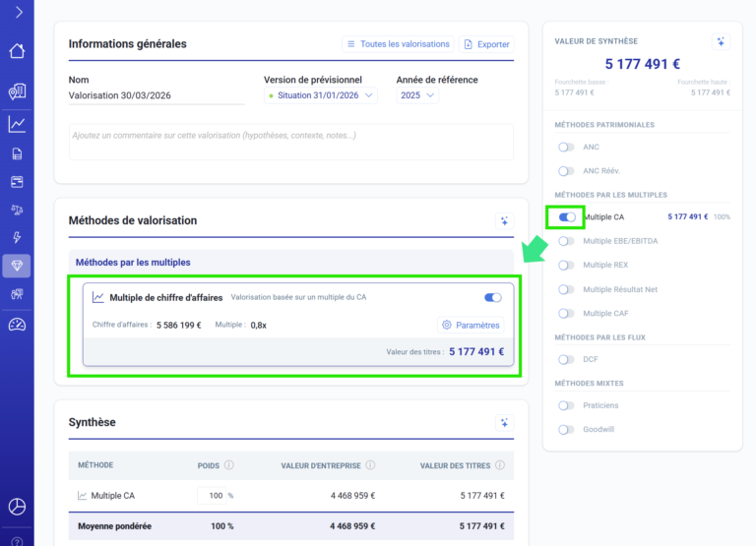
Task: Toggle off Multiple de chiffre d'affaires card switch
Action: 493,297
